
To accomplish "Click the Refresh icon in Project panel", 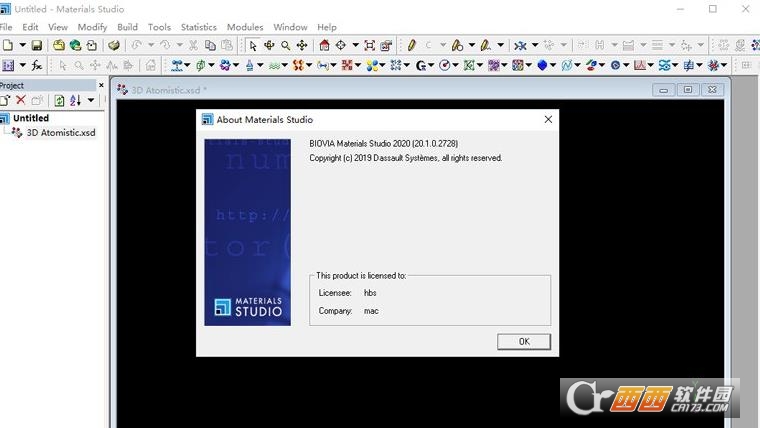I will coord(59,100).
